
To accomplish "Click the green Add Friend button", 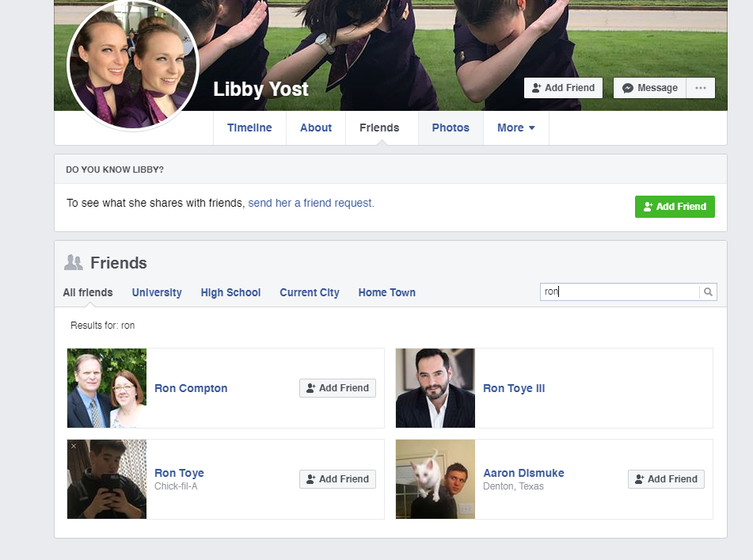I will point(675,207).
